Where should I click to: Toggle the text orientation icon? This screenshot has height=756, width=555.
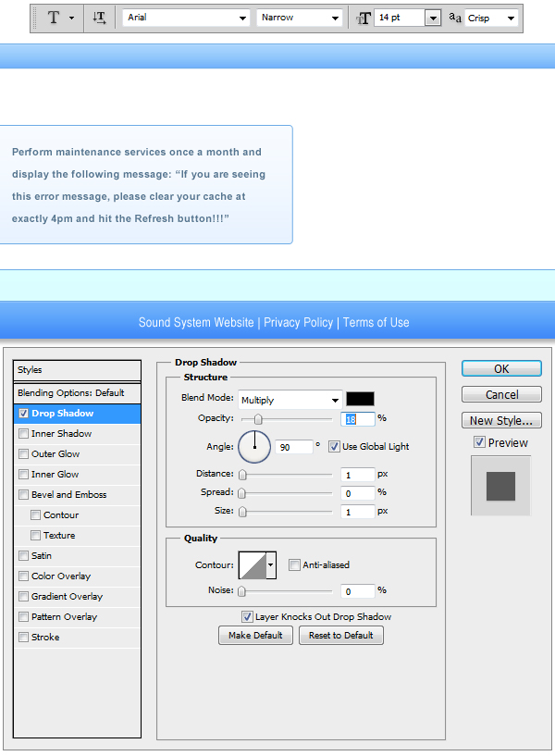pos(100,18)
